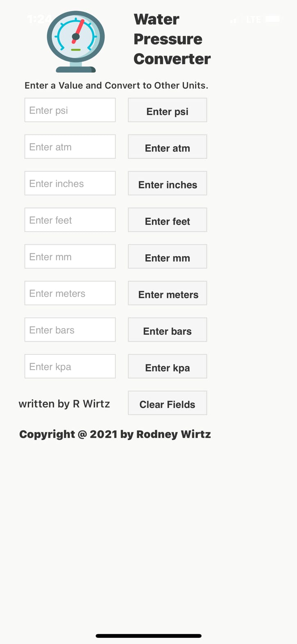Tap the Enter kpa button
The width and height of the screenshot is (297, 644).
click(x=167, y=366)
